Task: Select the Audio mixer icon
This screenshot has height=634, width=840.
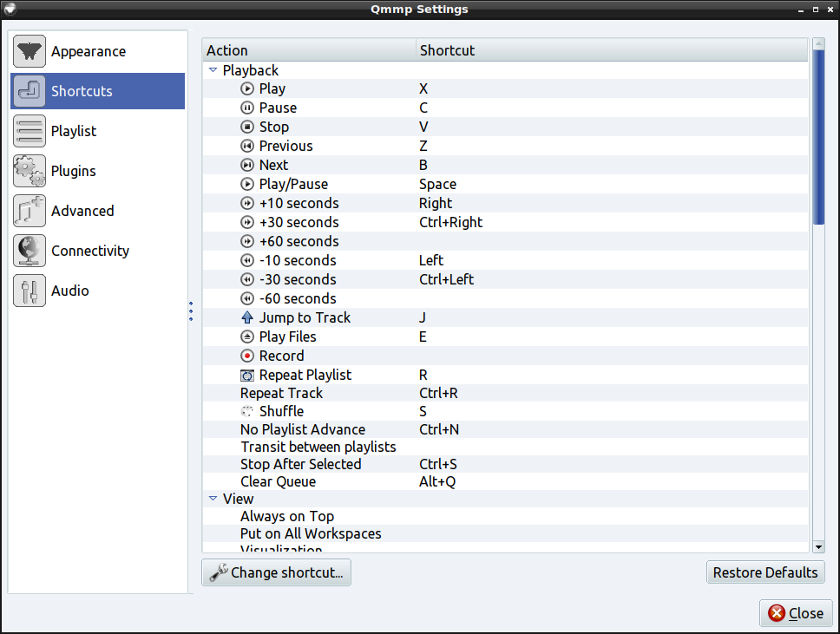Action: click(30, 291)
